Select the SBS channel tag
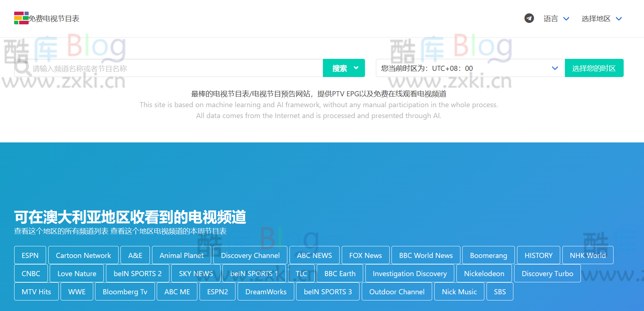This screenshot has width=644, height=311. (x=500, y=291)
